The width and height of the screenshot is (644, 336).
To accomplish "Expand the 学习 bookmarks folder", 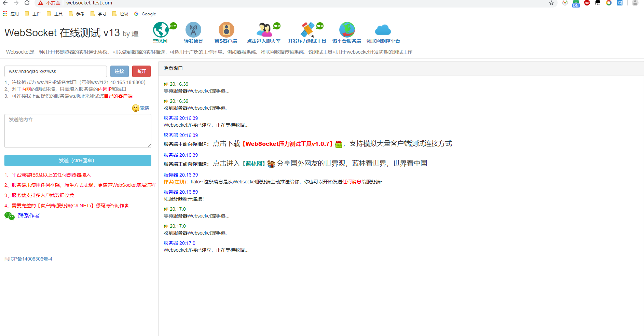I will [x=98, y=14].
